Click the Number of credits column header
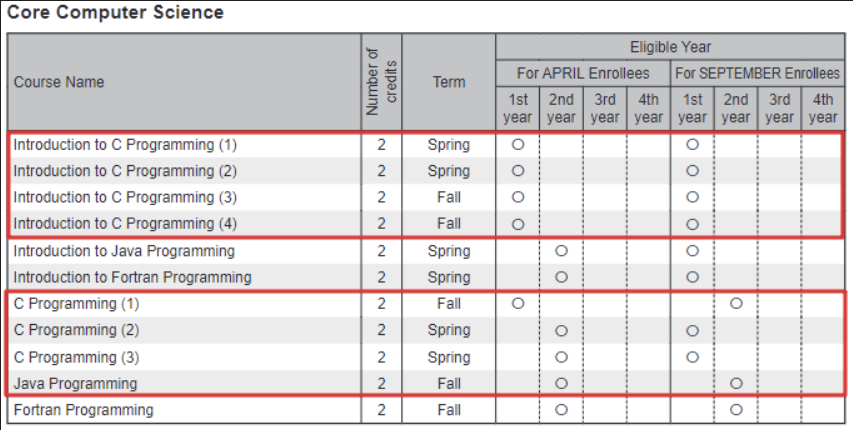This screenshot has width=853, height=430. (381, 82)
